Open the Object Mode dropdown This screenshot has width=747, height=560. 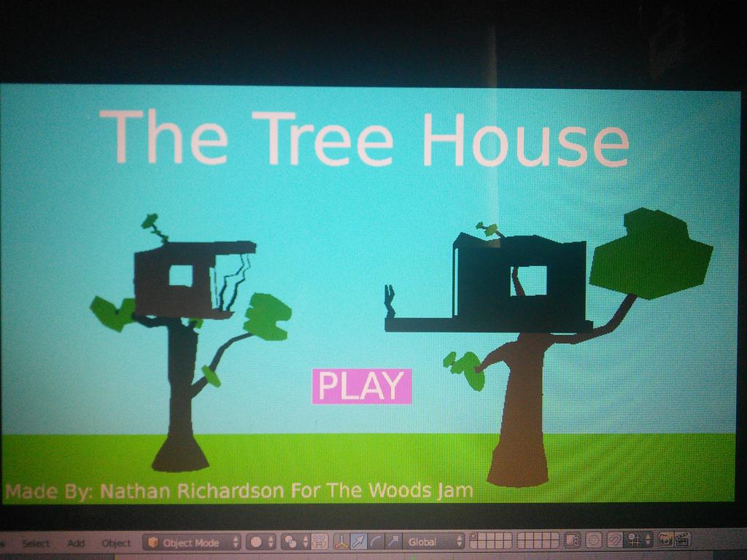point(192,542)
